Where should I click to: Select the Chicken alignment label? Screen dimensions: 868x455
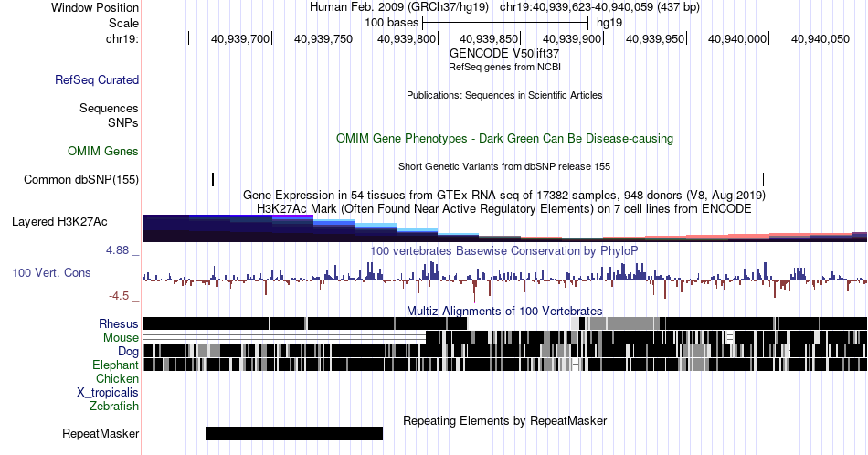pyautogui.click(x=117, y=378)
